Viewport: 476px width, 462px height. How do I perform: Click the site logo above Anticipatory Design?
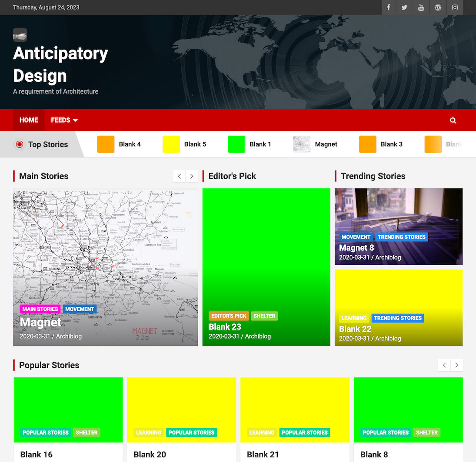pos(20,35)
